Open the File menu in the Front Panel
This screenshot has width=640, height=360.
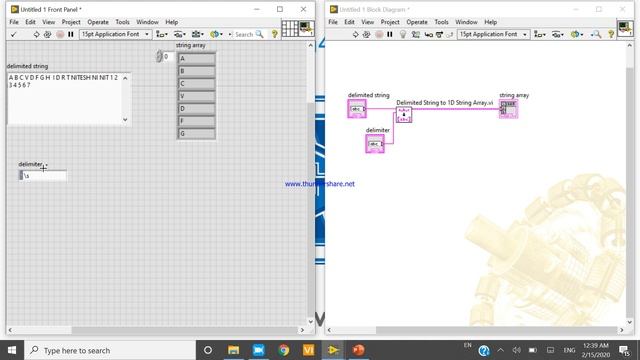[x=14, y=22]
